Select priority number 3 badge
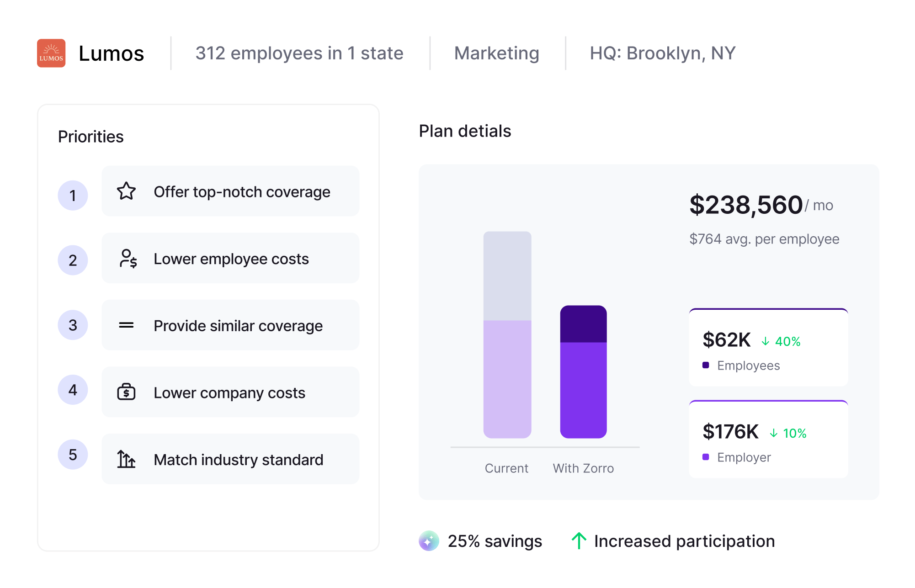This screenshot has width=915, height=588. tap(73, 325)
